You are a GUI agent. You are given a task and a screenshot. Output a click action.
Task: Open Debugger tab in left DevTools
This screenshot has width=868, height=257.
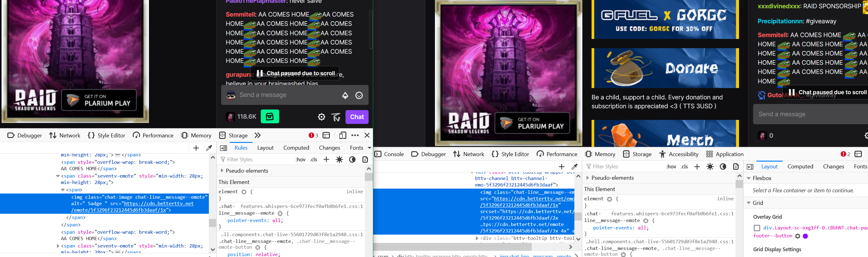(x=25, y=135)
